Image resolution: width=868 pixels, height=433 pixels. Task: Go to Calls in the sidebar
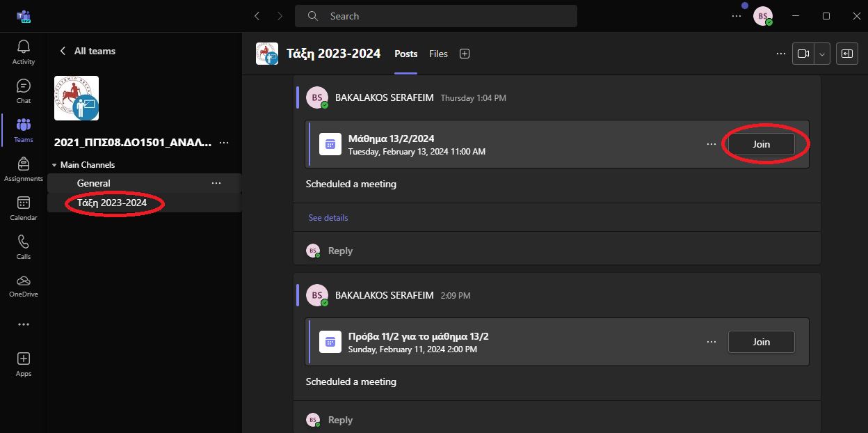(24, 247)
